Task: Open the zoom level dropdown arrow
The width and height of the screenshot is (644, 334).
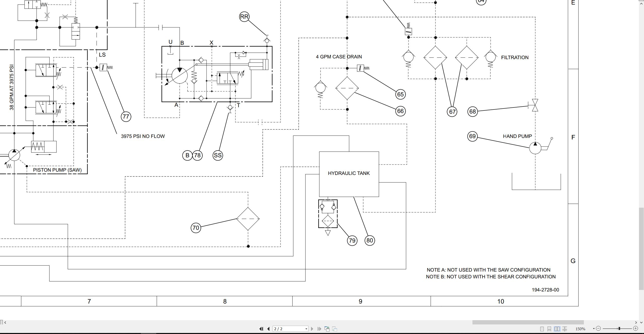Action: point(594,329)
